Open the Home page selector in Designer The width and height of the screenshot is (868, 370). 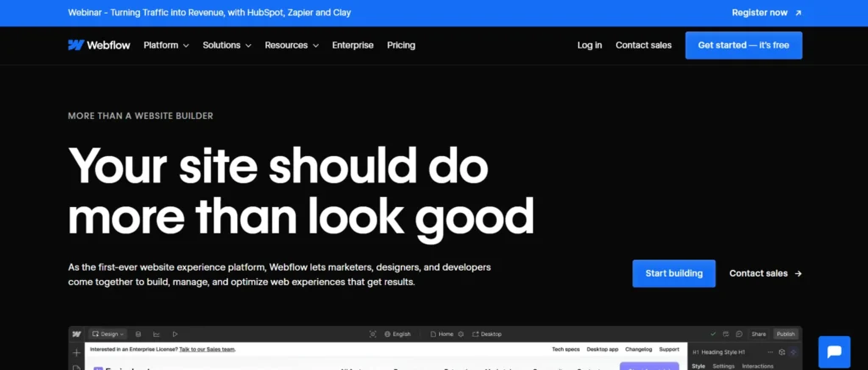442,334
